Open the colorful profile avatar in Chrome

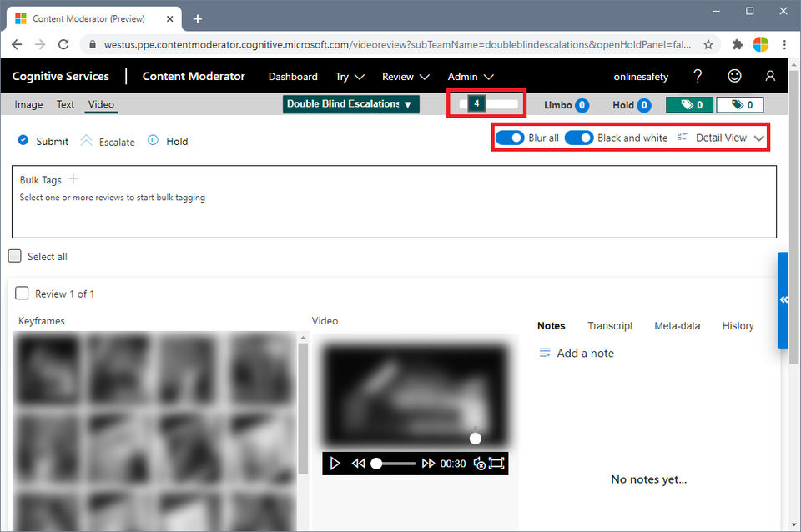761,44
